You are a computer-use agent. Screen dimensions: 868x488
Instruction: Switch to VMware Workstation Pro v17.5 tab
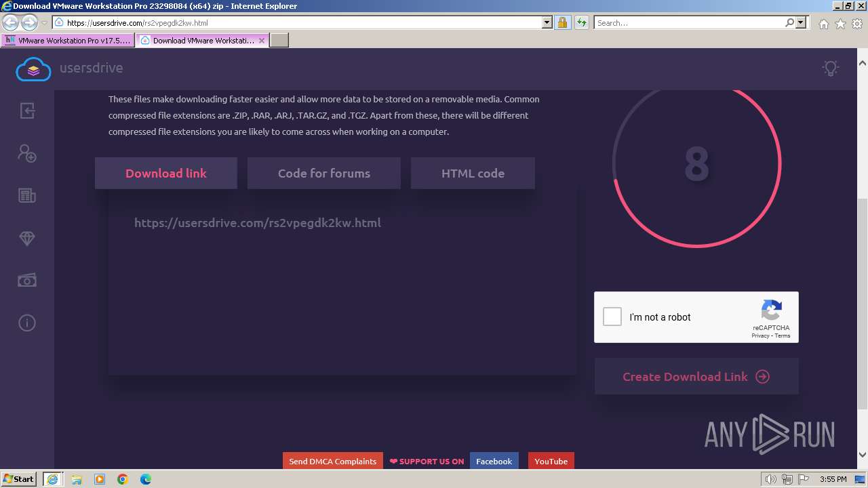[68, 41]
